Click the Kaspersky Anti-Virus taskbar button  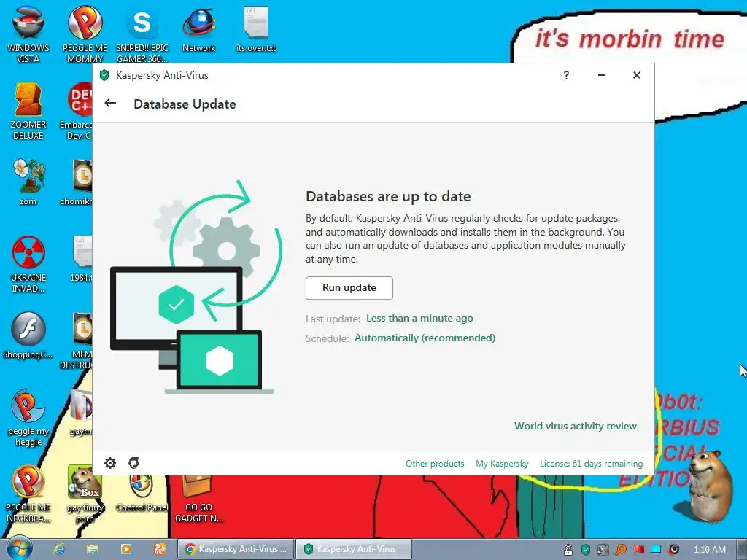tap(354, 549)
